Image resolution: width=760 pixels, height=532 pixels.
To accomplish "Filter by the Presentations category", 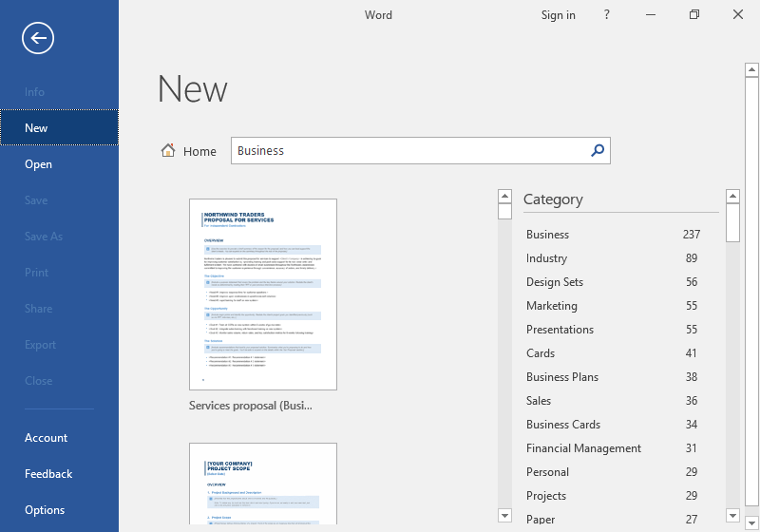I will click(x=614, y=329).
